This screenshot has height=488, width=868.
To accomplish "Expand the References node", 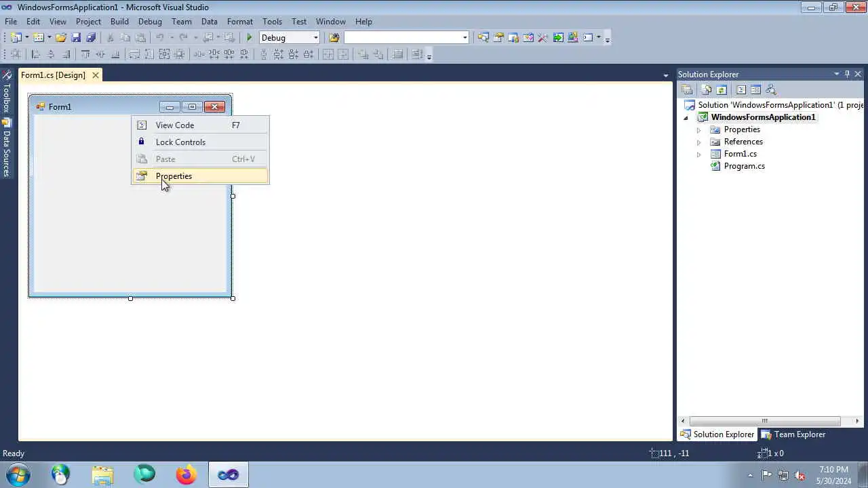I will 698,142.
